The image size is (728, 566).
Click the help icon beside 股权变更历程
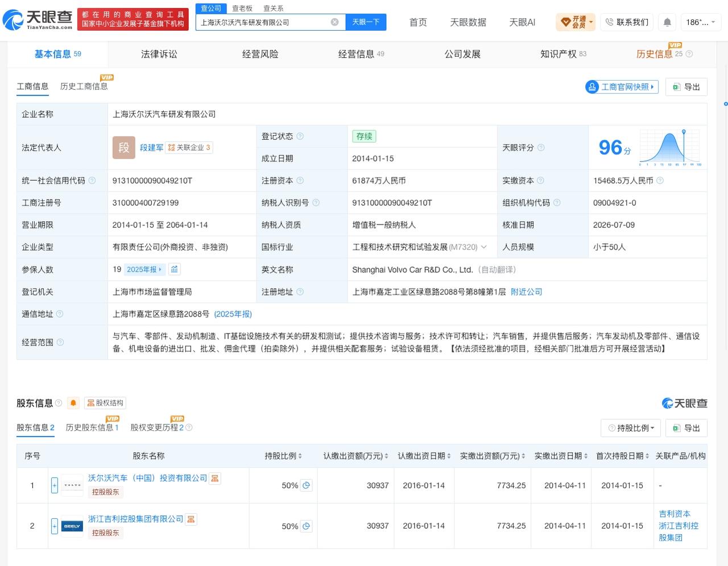tap(189, 427)
